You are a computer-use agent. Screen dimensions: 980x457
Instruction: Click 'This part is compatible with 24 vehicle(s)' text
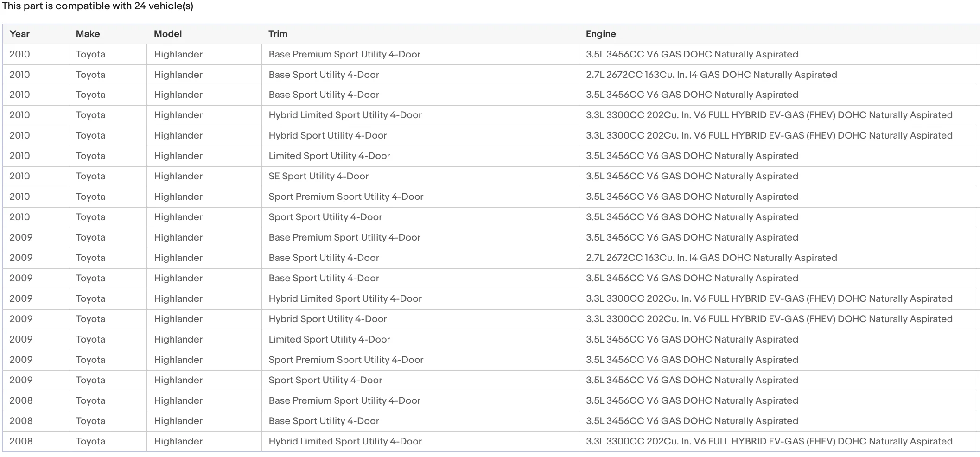coord(98,6)
